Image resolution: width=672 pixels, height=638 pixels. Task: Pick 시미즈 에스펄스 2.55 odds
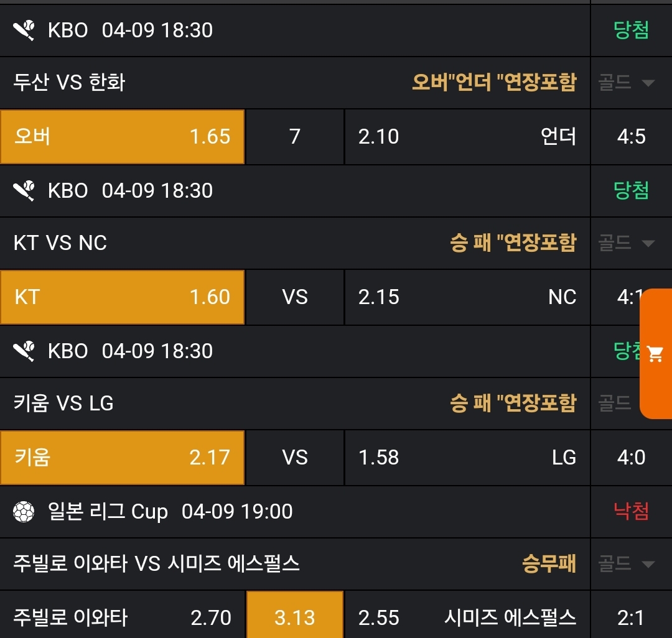pos(467,617)
